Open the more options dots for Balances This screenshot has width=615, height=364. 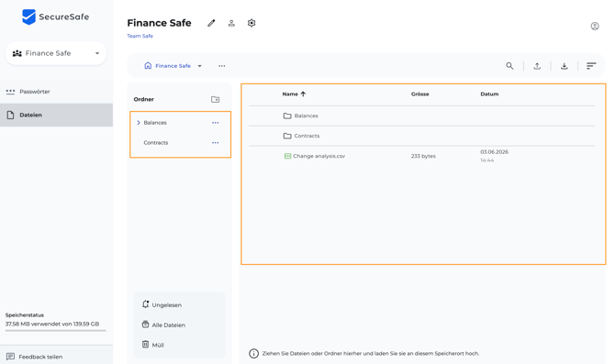tap(216, 123)
